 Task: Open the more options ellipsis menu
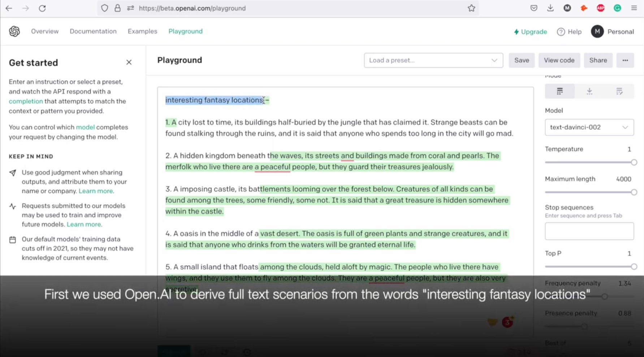tap(625, 60)
